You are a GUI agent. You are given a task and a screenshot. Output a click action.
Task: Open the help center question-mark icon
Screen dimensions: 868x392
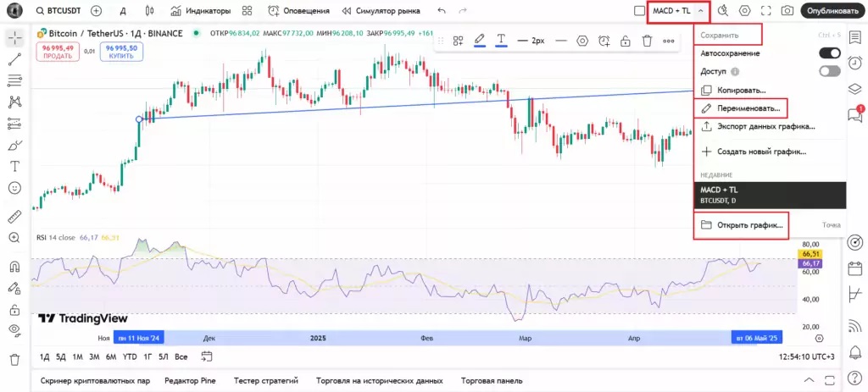(854, 378)
